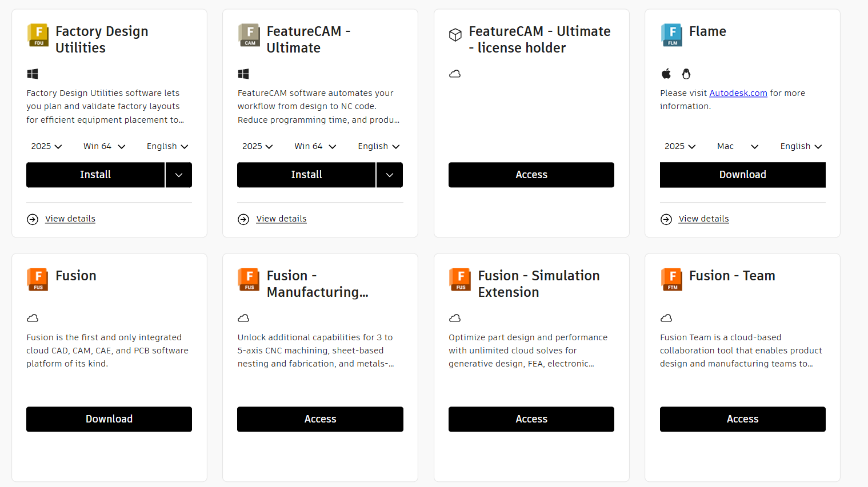Open the Factory Design Utilities year dropdown
Image resolution: width=868 pixels, height=487 pixels.
[46, 146]
